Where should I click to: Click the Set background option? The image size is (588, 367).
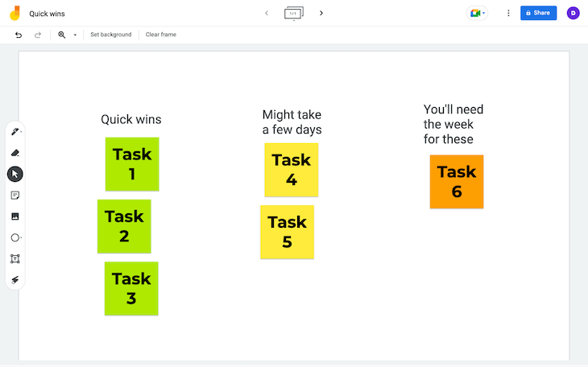(x=111, y=35)
